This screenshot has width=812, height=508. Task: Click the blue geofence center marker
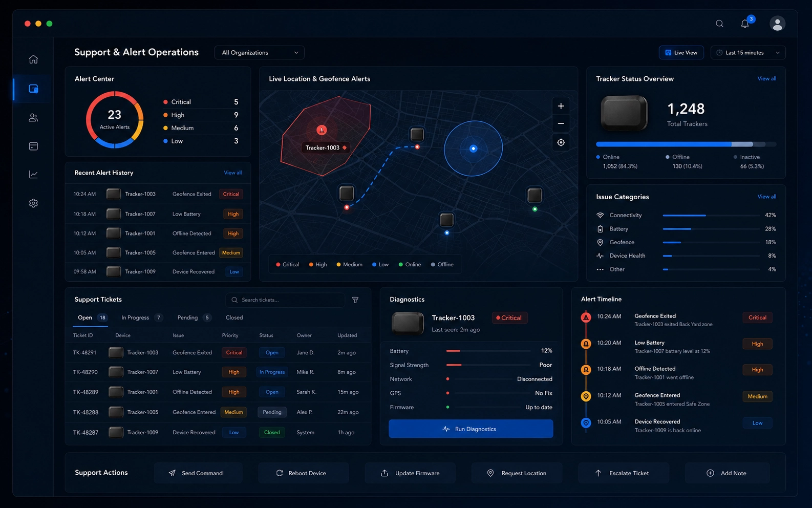(x=473, y=149)
